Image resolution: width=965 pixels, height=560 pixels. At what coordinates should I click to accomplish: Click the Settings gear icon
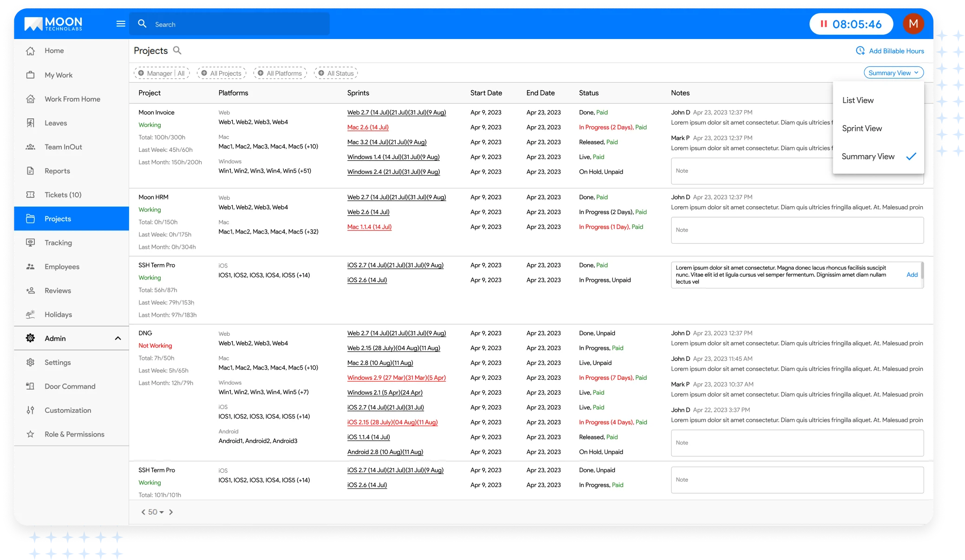(31, 362)
